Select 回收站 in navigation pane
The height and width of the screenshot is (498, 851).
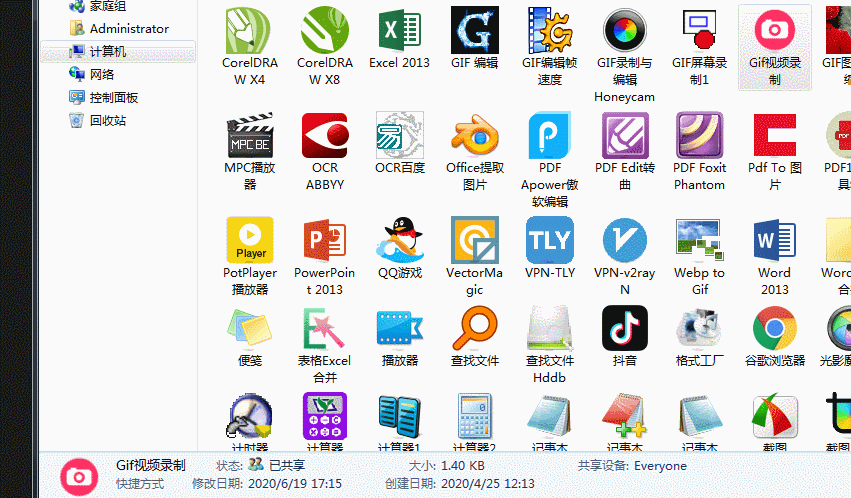coord(97,120)
